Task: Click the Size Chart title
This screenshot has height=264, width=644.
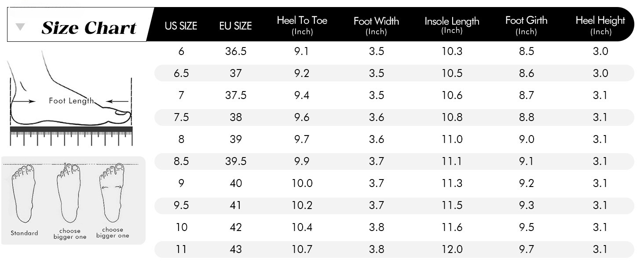Action: tap(89, 28)
